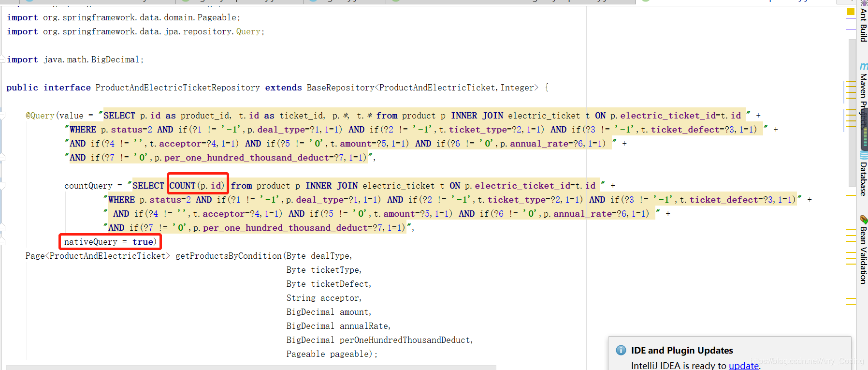Toggle fold marker at per_one_hundred_thousand_deduct value line
Viewport: 868px width, 370px height.
(x=2, y=158)
